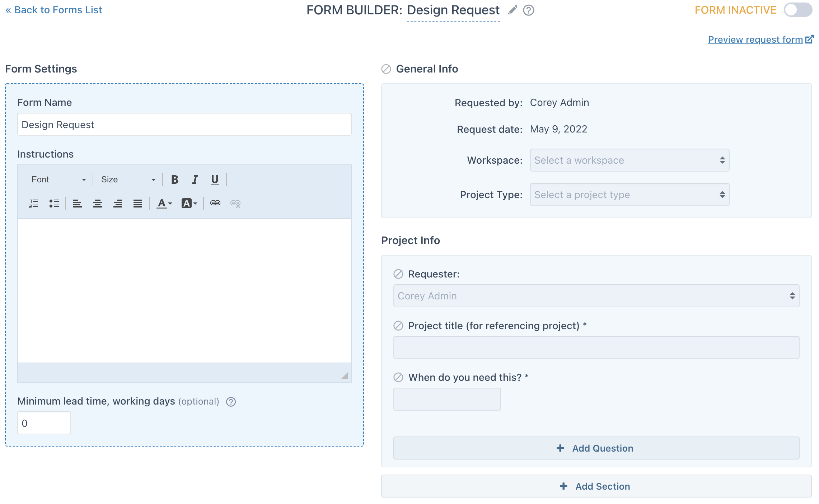Viewport: 819px width, 504px height.
Task: Open the Project Type selector
Action: 629,195
